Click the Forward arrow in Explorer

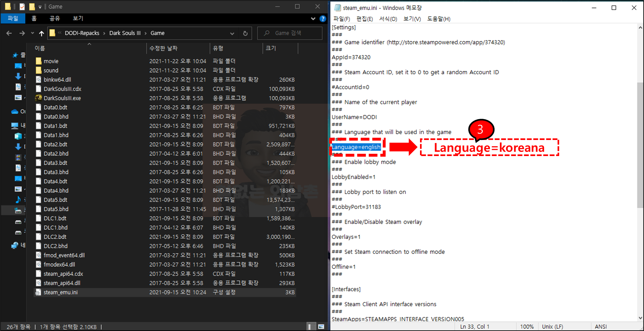pos(22,33)
